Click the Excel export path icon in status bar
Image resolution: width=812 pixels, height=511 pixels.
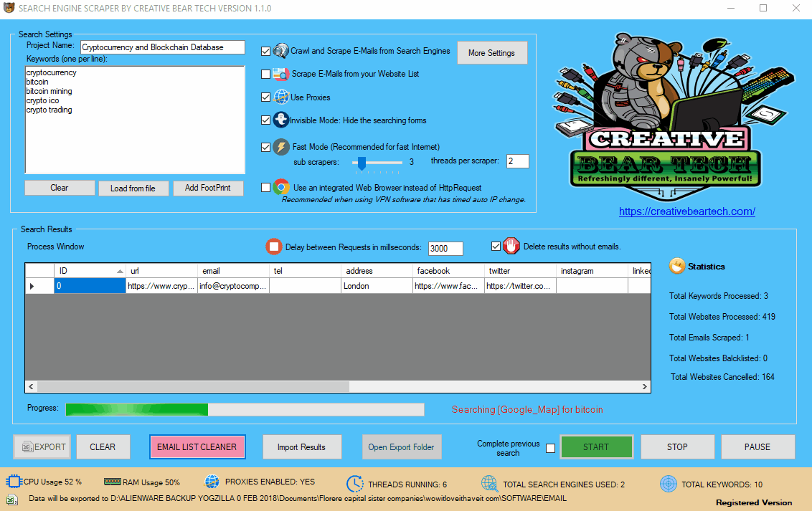point(12,500)
